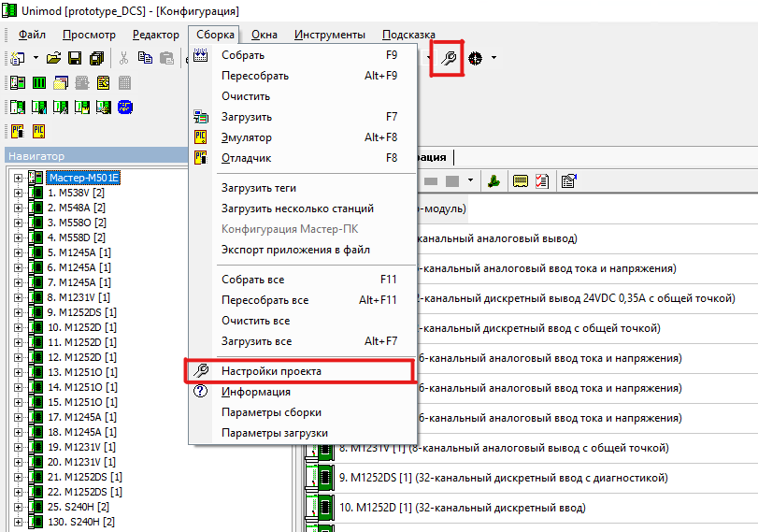The image size is (758, 532).
Task: Click the first station icon in third toolbar row
Action: click(x=18, y=107)
